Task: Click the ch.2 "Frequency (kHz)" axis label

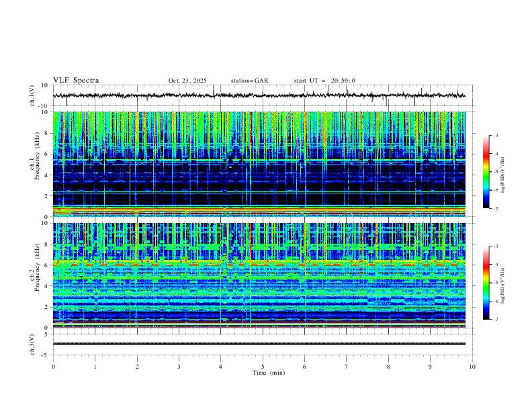Action: (x=37, y=267)
